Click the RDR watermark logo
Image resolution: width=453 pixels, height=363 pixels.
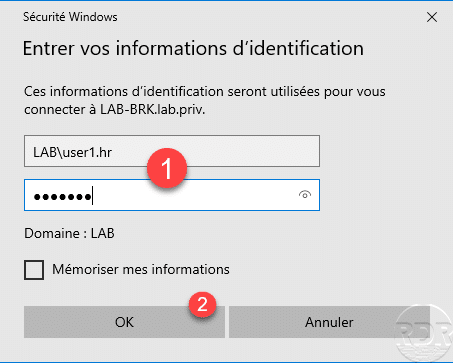coord(423,333)
